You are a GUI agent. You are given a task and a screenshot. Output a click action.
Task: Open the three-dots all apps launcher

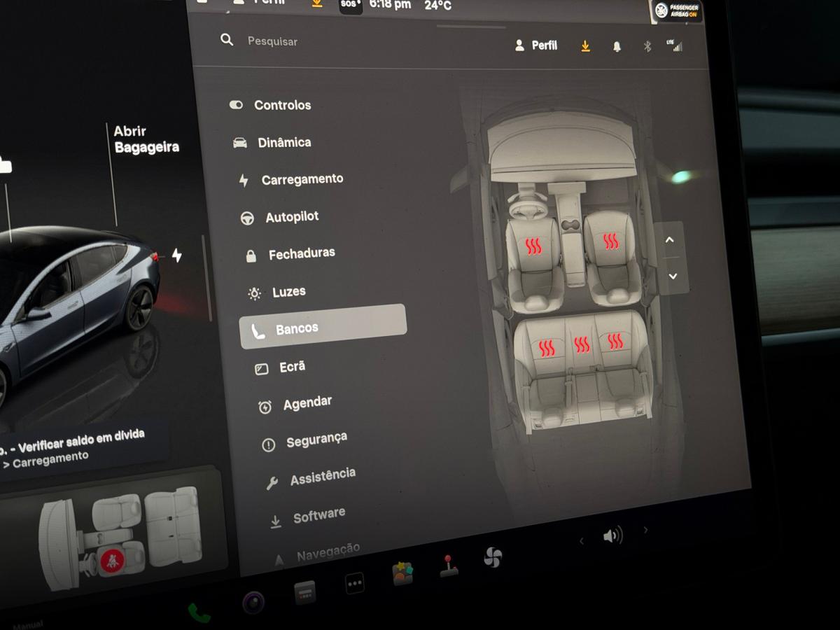coord(355,583)
